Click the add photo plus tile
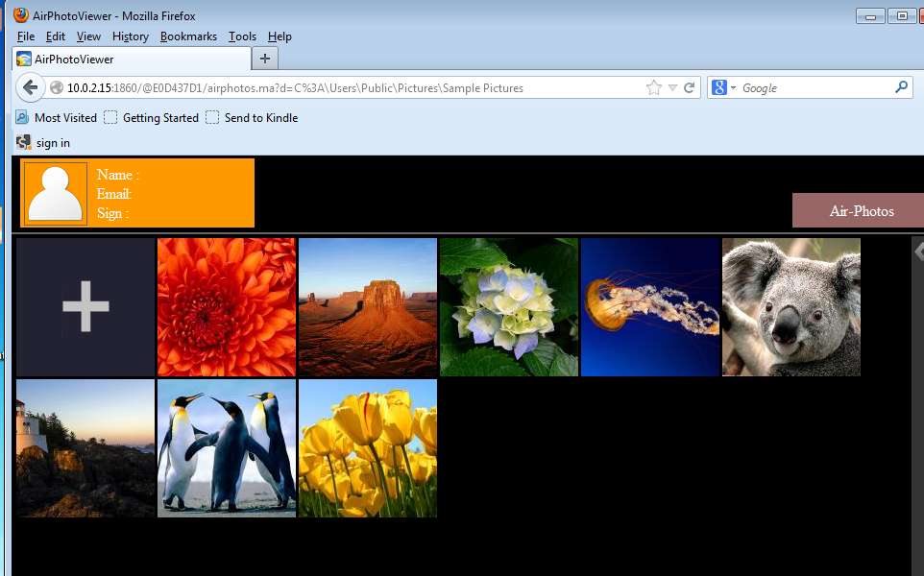The height and width of the screenshot is (576, 924). tap(85, 307)
